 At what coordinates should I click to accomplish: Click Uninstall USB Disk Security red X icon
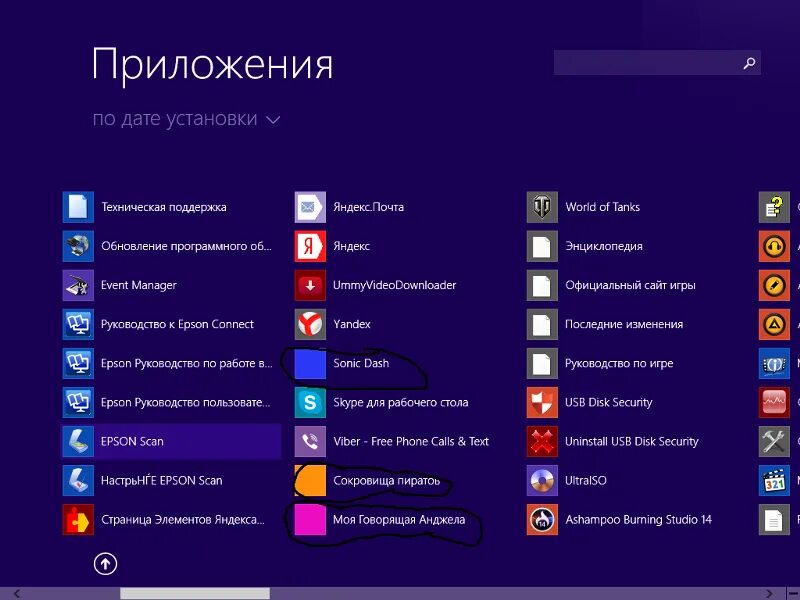click(x=542, y=441)
